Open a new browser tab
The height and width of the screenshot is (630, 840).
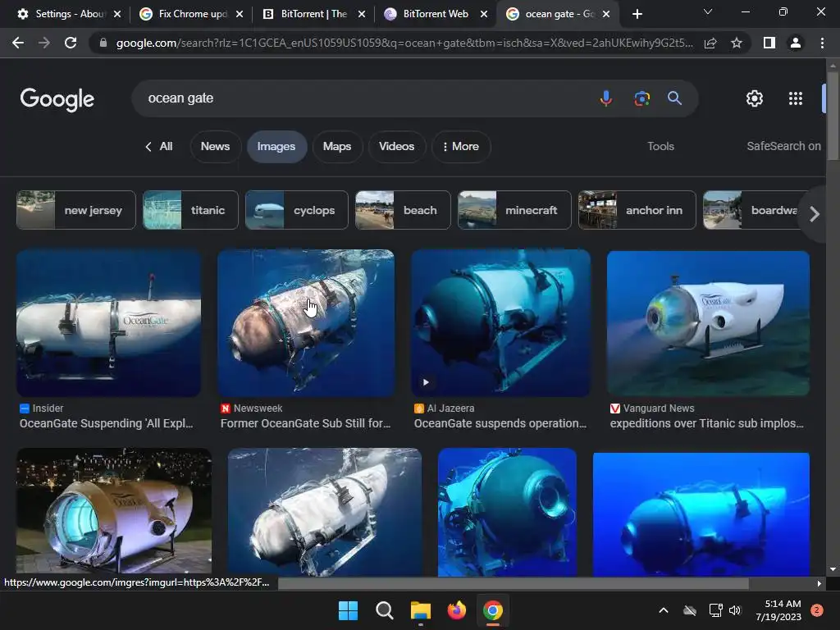[637, 14]
